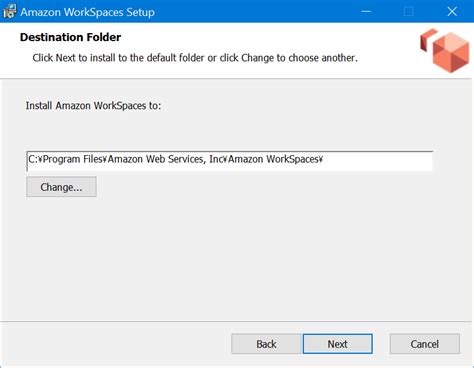Image resolution: width=474 pixels, height=368 pixels.
Task: Open the Change... folder dialog
Action: point(61,187)
